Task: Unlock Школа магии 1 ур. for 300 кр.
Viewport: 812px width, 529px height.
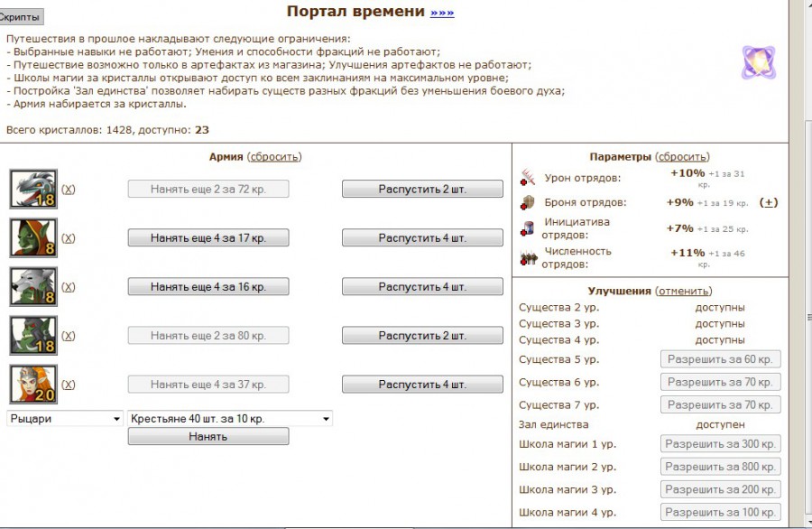Action: click(x=720, y=444)
